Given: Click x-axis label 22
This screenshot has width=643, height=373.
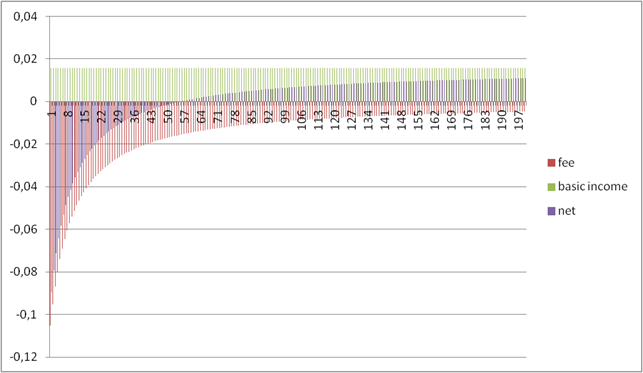Looking at the screenshot, I should (x=102, y=116).
